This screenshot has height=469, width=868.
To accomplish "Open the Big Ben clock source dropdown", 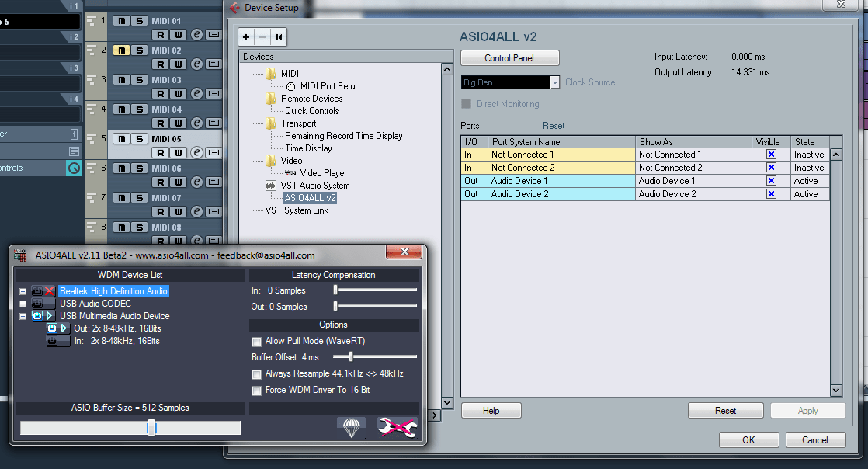I will [x=554, y=82].
